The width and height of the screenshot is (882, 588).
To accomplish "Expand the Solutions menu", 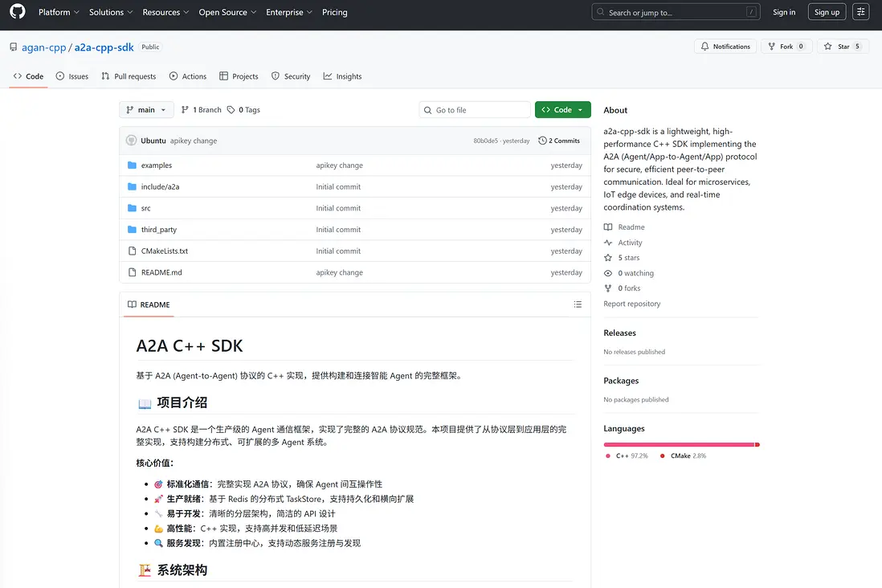I will coord(111,12).
